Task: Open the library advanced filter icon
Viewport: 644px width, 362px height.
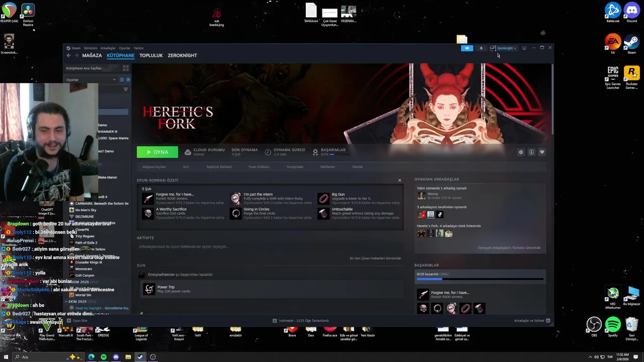Action: (x=126, y=89)
